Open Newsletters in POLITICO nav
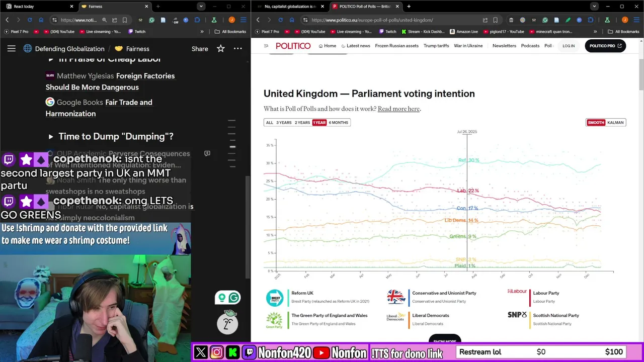 tap(504, 46)
